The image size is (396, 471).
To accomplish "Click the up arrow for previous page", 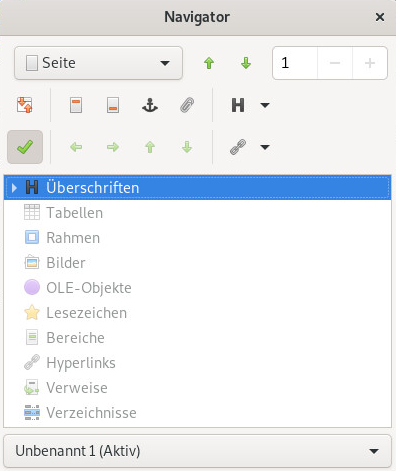I will (209, 63).
